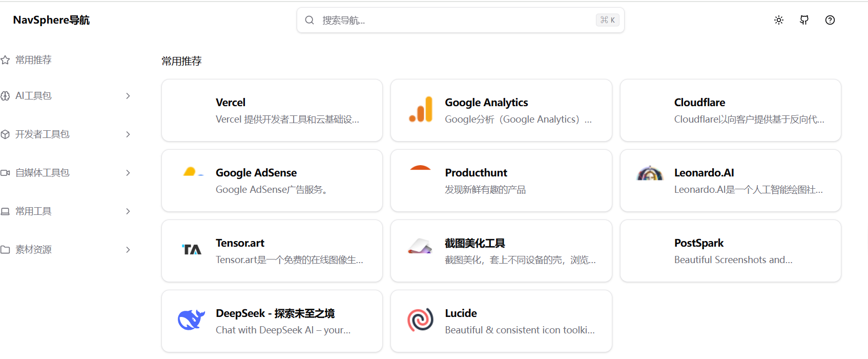Click the 截图美化工具 logo icon
868x359 pixels.
(x=421, y=246)
